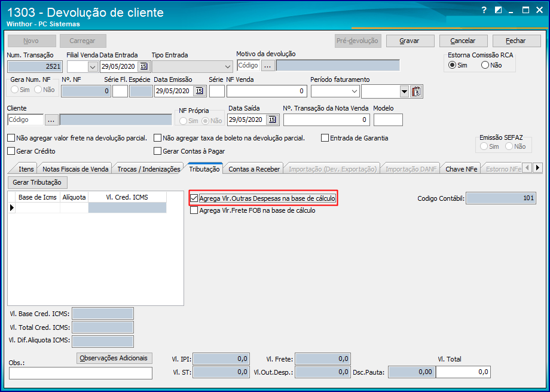Open Notas Fiscais de Venda tab

coord(75,169)
